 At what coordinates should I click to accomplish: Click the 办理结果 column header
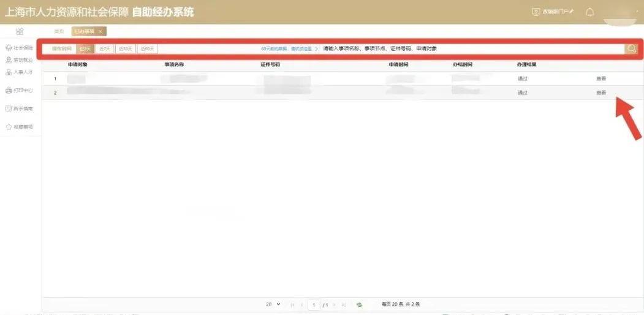point(527,65)
